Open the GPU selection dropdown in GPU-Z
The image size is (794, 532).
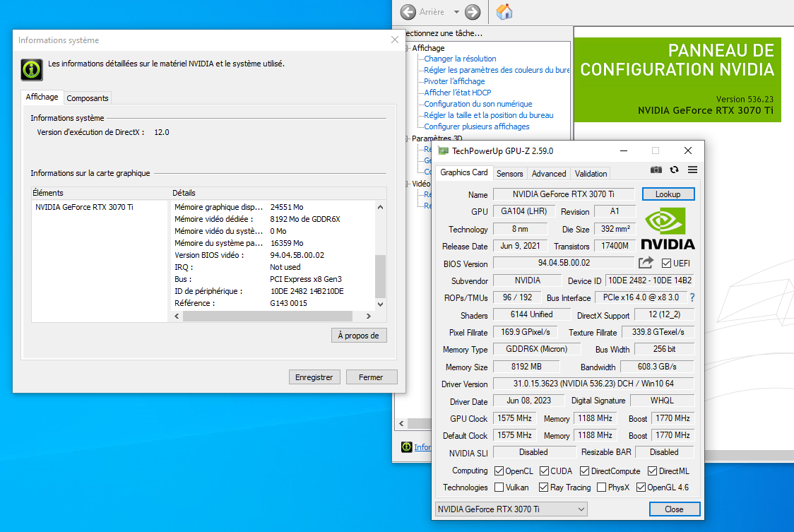(x=511, y=509)
